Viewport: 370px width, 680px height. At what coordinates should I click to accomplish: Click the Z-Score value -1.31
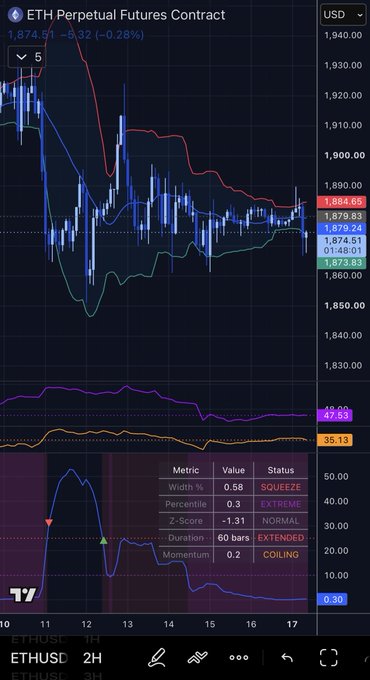pos(233,521)
